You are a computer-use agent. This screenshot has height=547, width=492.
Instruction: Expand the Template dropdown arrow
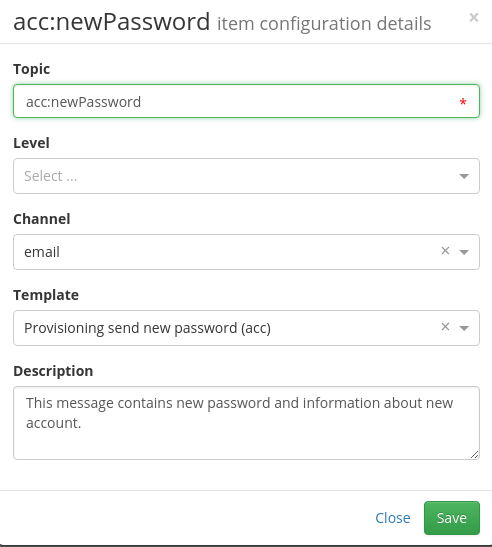coord(464,328)
